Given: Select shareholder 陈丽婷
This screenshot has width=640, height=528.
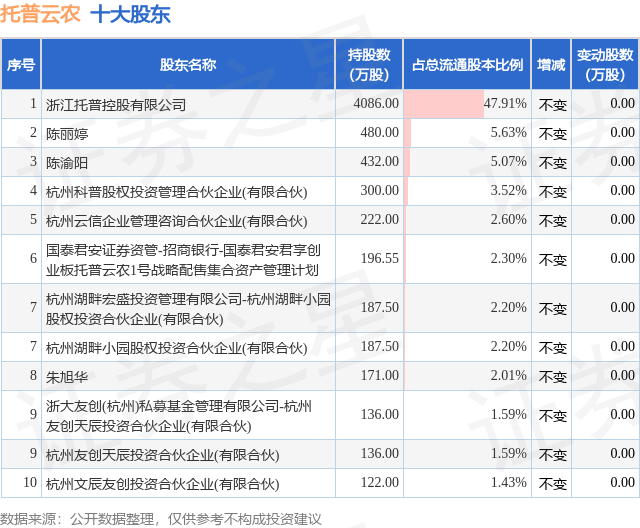Looking at the screenshot, I should 67,133.
